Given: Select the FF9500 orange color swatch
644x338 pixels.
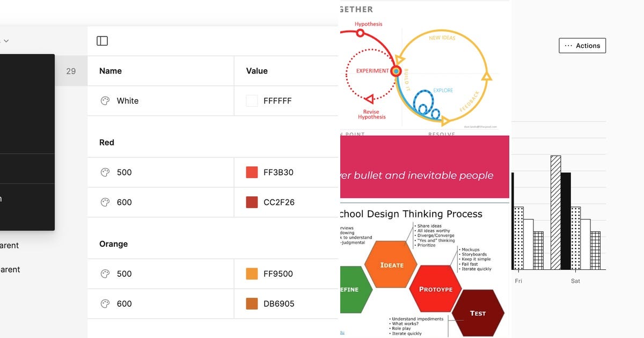Looking at the screenshot, I should click(x=252, y=274).
